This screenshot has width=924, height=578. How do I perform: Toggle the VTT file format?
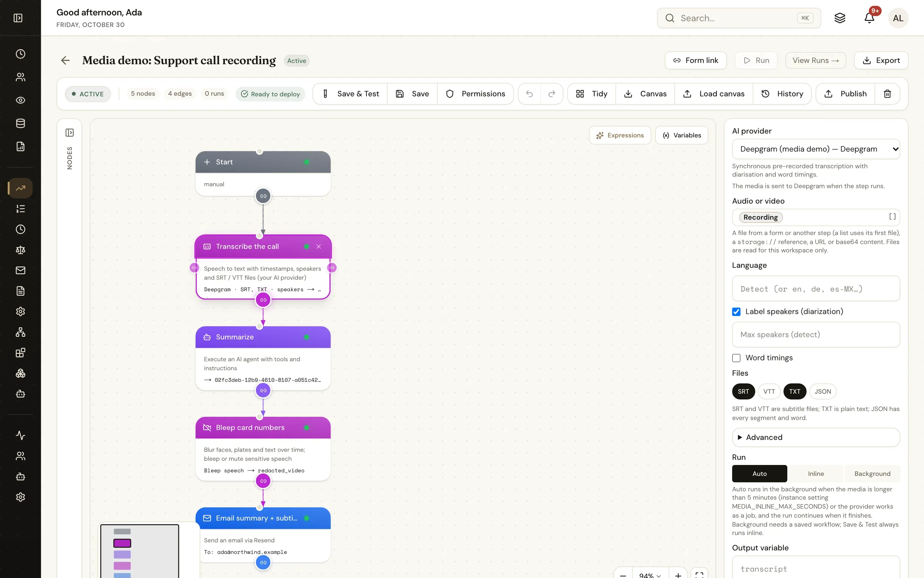click(769, 391)
